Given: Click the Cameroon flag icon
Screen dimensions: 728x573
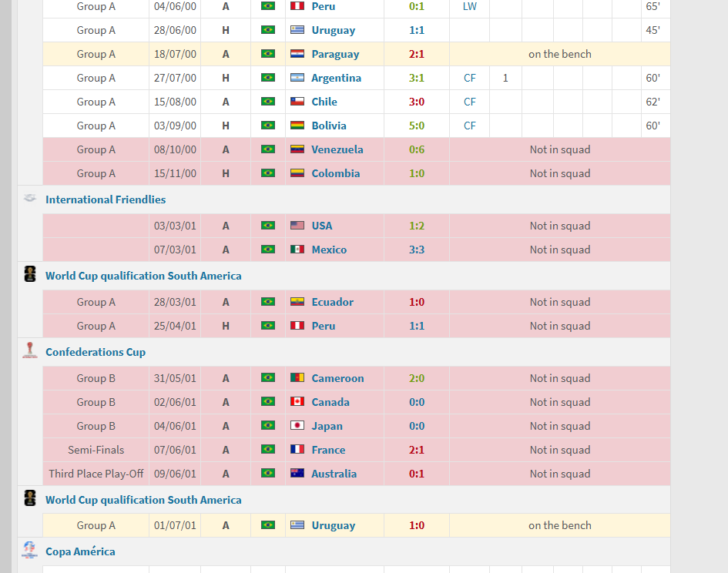Looking at the screenshot, I should (x=297, y=378).
